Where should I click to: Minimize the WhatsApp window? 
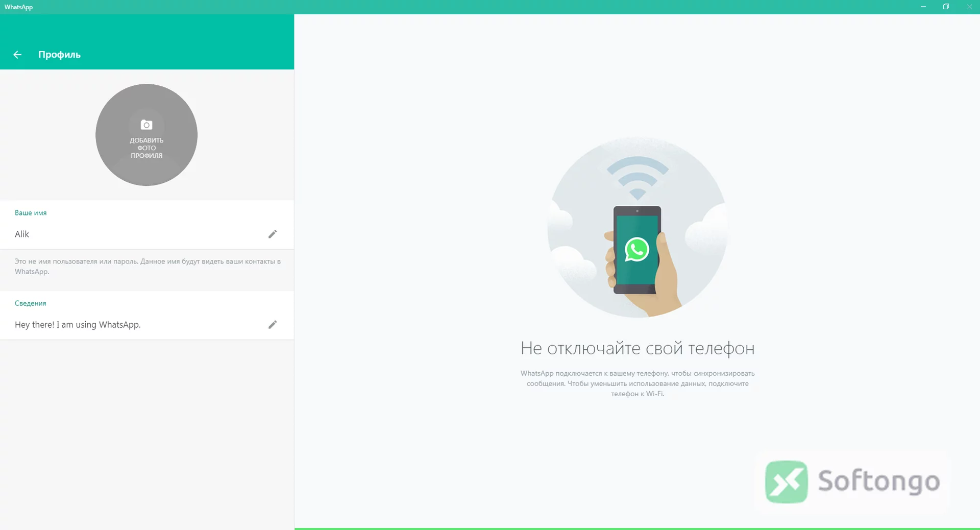923,7
